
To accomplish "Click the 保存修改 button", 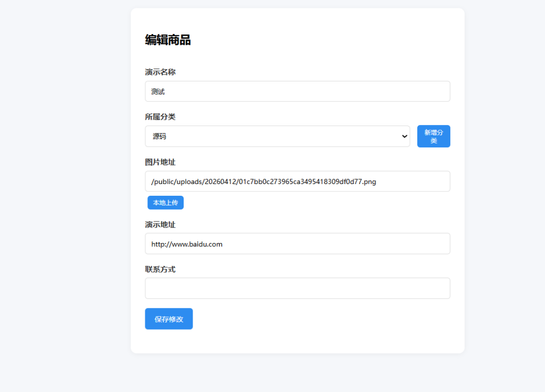I will 169,319.
